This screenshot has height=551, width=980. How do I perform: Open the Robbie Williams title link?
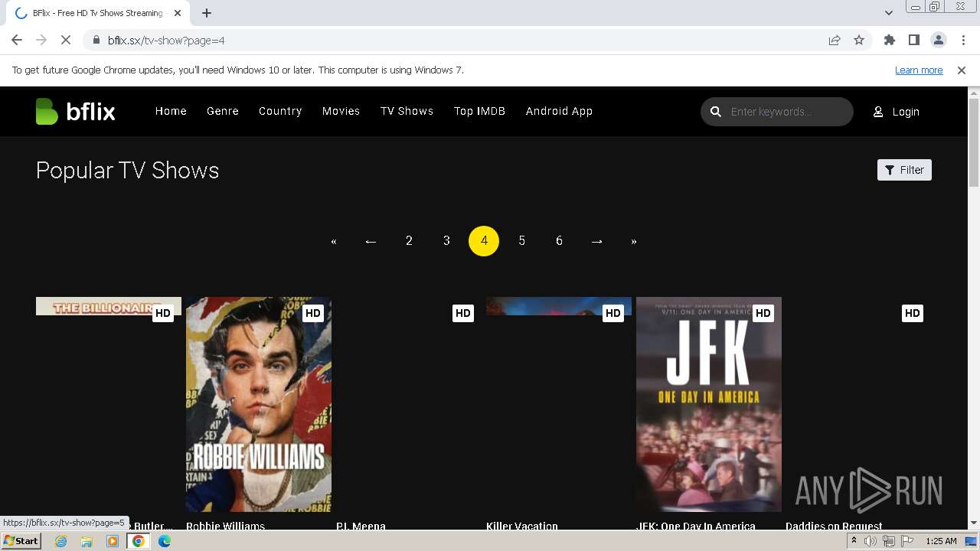pyautogui.click(x=225, y=526)
